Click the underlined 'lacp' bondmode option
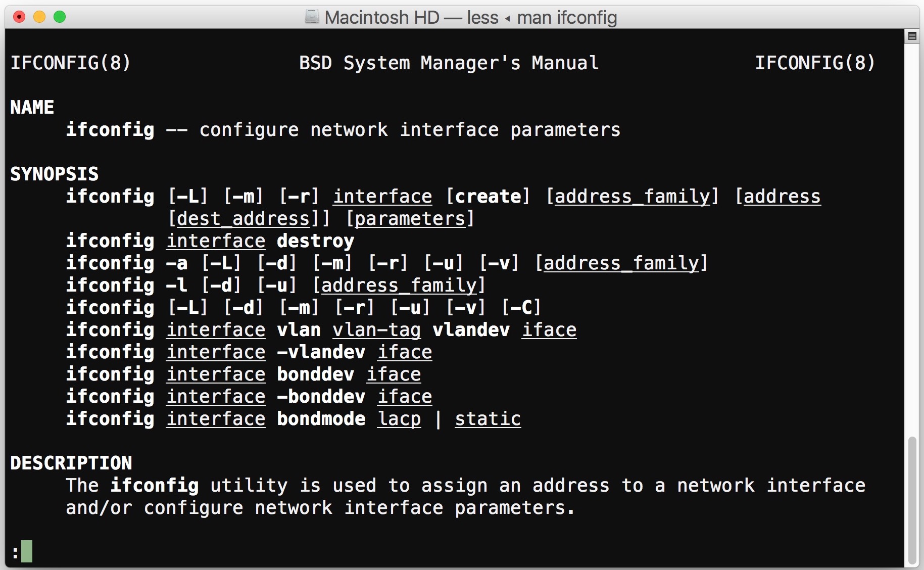This screenshot has height=570, width=924. [x=399, y=419]
